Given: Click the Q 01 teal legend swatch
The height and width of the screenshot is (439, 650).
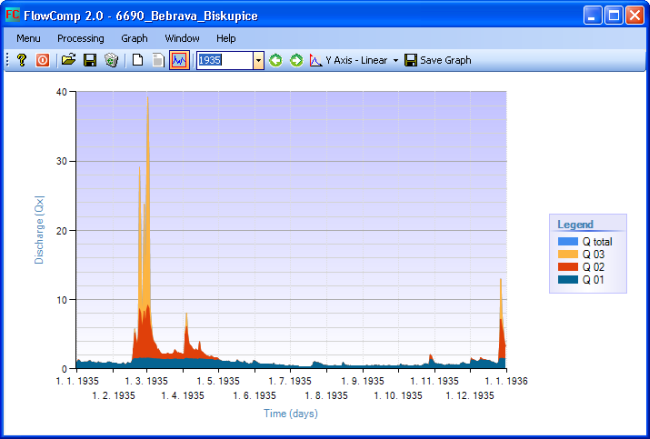Looking at the screenshot, I should tap(568, 279).
